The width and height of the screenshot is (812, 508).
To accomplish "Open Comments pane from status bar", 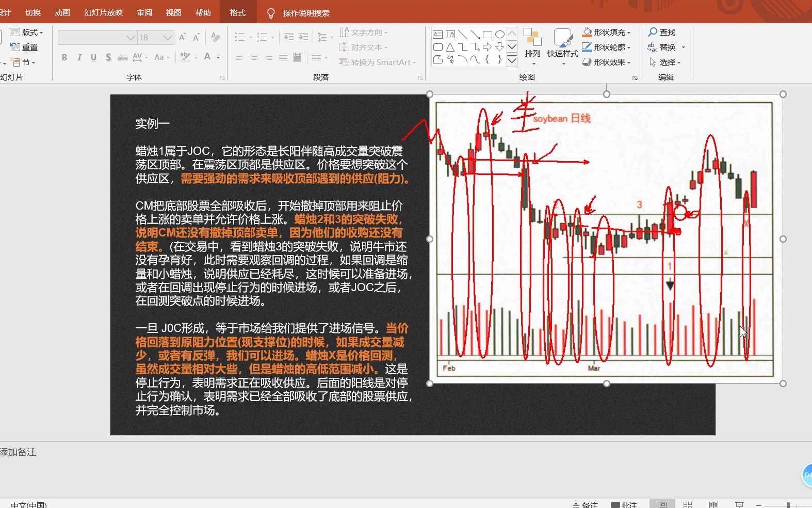I will (624, 504).
